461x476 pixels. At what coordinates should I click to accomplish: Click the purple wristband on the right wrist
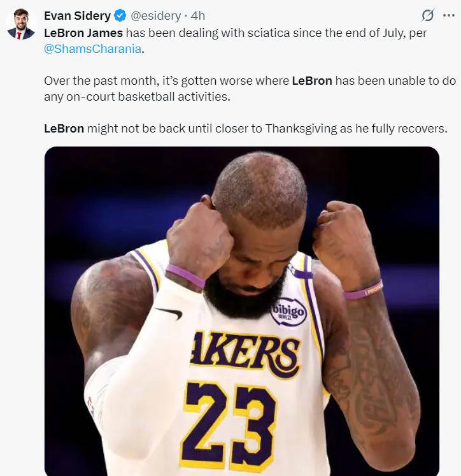pos(363,290)
